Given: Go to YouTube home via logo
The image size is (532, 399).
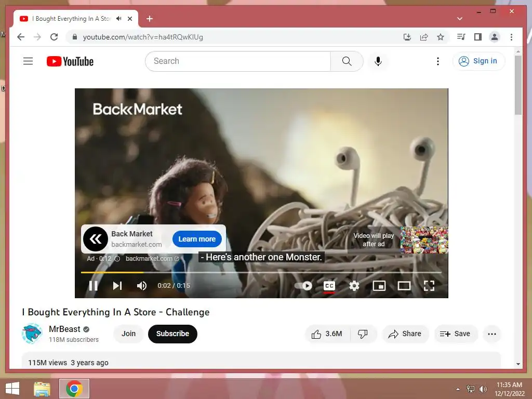Looking at the screenshot, I should pyautogui.click(x=70, y=61).
